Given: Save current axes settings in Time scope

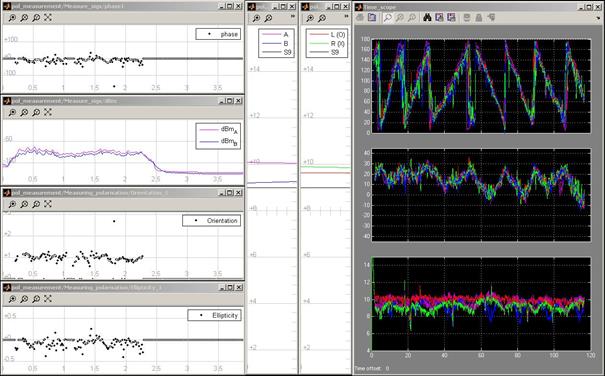Looking at the screenshot, I should pyautogui.click(x=439, y=18).
